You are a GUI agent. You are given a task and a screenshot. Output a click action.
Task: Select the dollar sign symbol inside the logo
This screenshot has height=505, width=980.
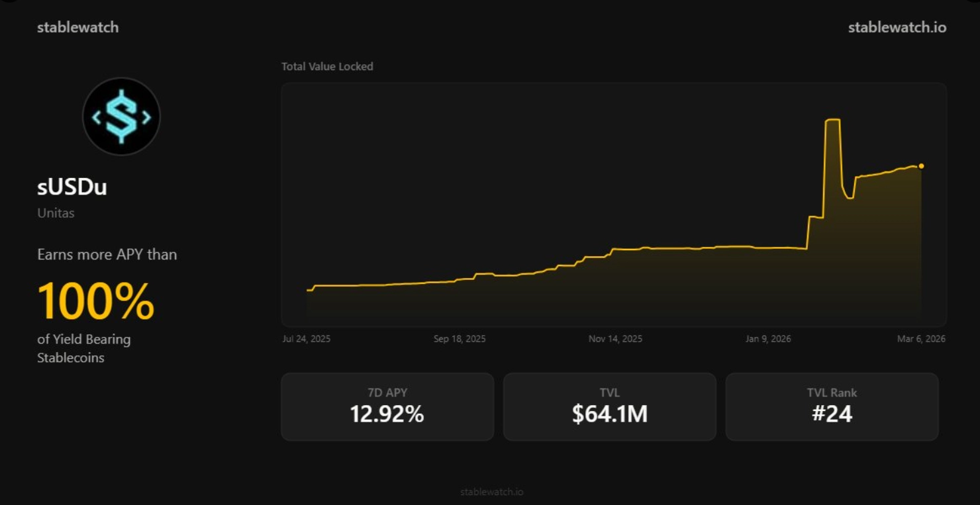[x=121, y=116]
